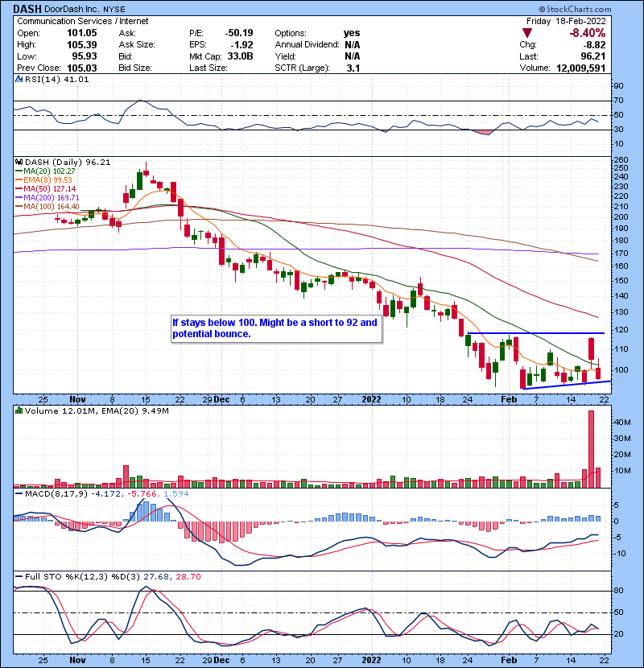Screen dimensions: 644x668
Task: Click the 260 price axis label
Action: (620, 160)
